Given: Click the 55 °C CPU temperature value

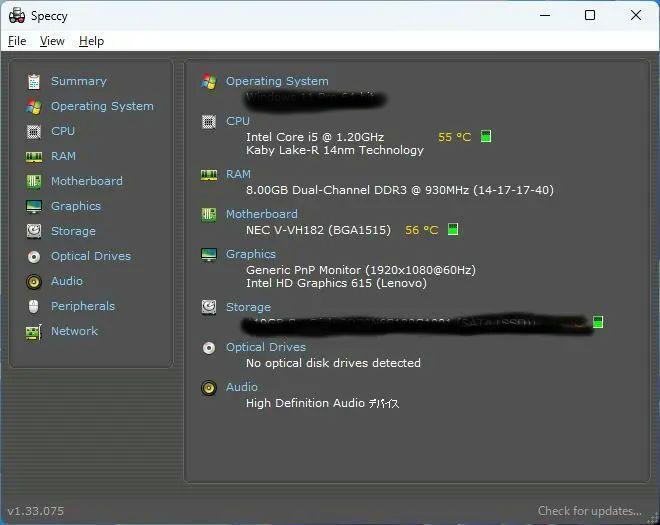Looking at the screenshot, I should click(455, 137).
